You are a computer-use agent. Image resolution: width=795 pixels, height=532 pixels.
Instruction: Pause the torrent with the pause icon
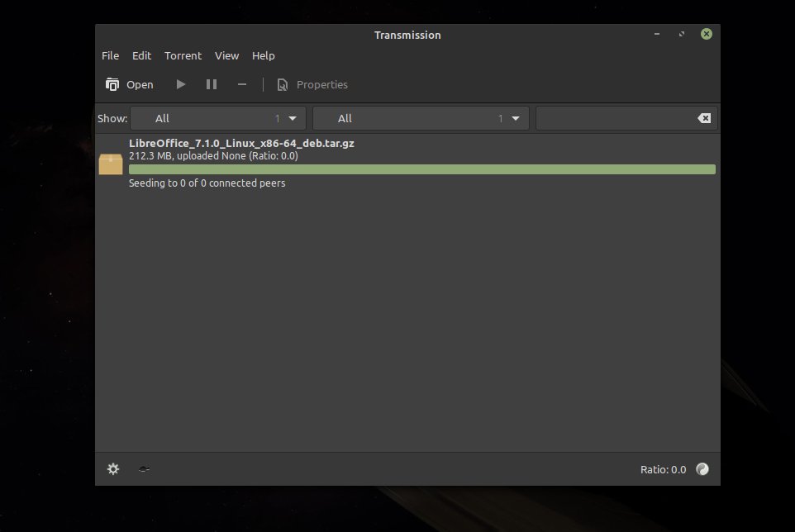pyautogui.click(x=212, y=84)
